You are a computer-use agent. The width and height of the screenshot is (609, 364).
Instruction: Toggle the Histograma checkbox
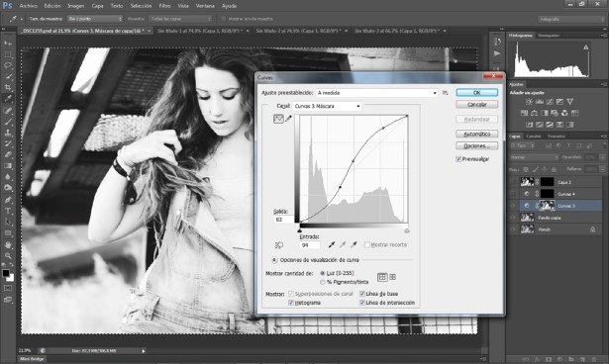coord(291,303)
